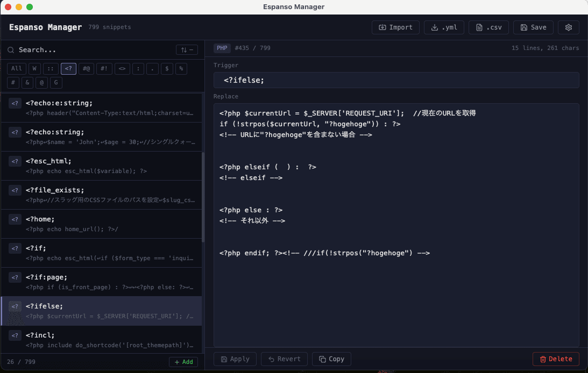Save all snippets with Save button

[x=533, y=27]
